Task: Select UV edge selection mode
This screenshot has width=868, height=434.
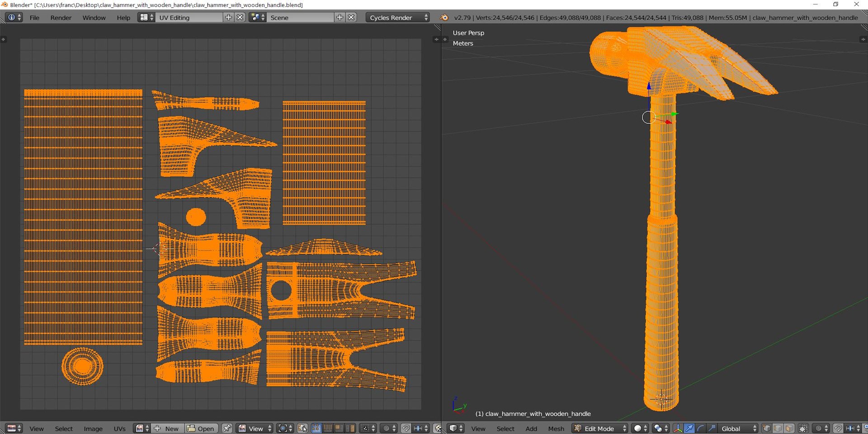Action: pyautogui.click(x=328, y=428)
